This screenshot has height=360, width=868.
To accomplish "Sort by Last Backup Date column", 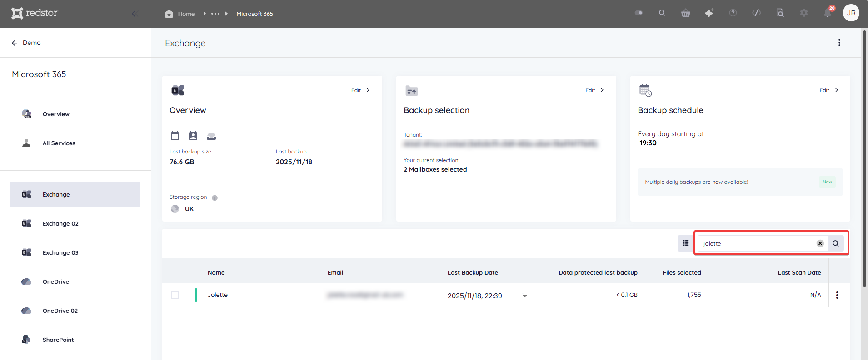I will coord(473,273).
